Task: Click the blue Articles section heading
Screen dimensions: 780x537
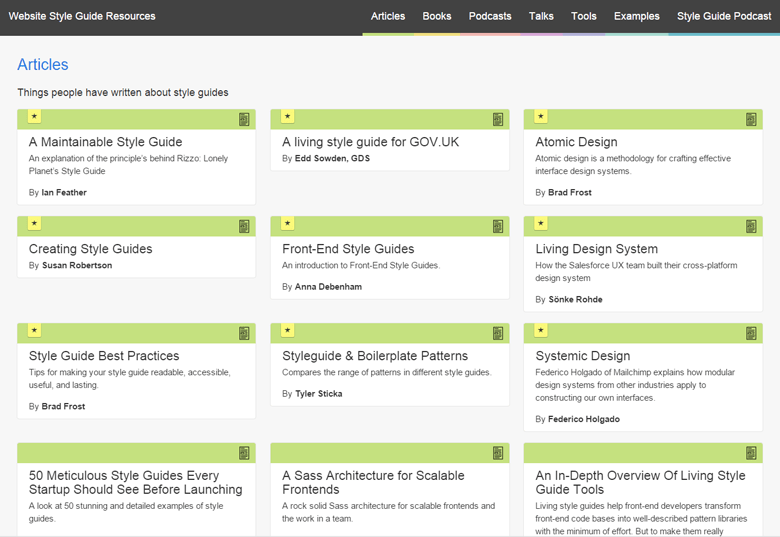Action: (x=43, y=65)
